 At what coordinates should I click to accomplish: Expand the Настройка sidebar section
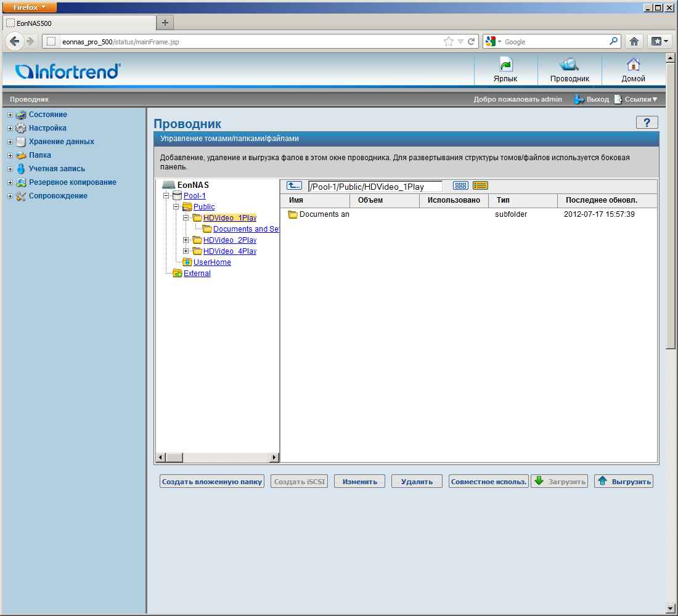point(10,128)
